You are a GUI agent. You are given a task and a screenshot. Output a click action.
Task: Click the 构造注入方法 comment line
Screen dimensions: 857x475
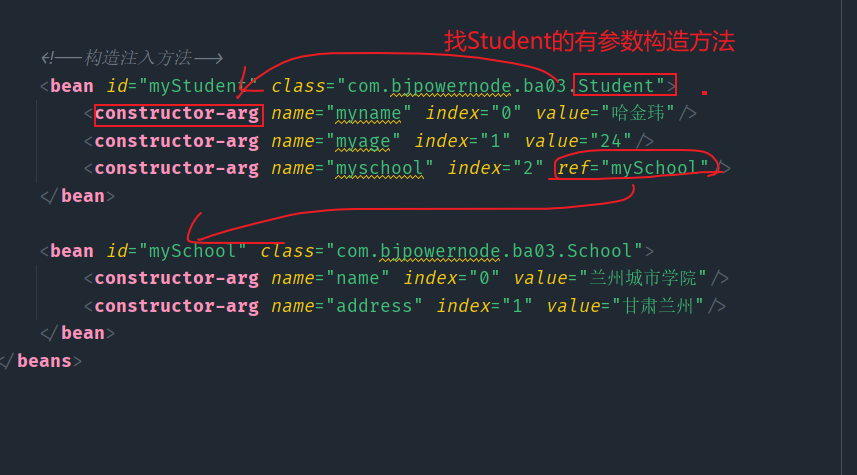click(x=132, y=58)
